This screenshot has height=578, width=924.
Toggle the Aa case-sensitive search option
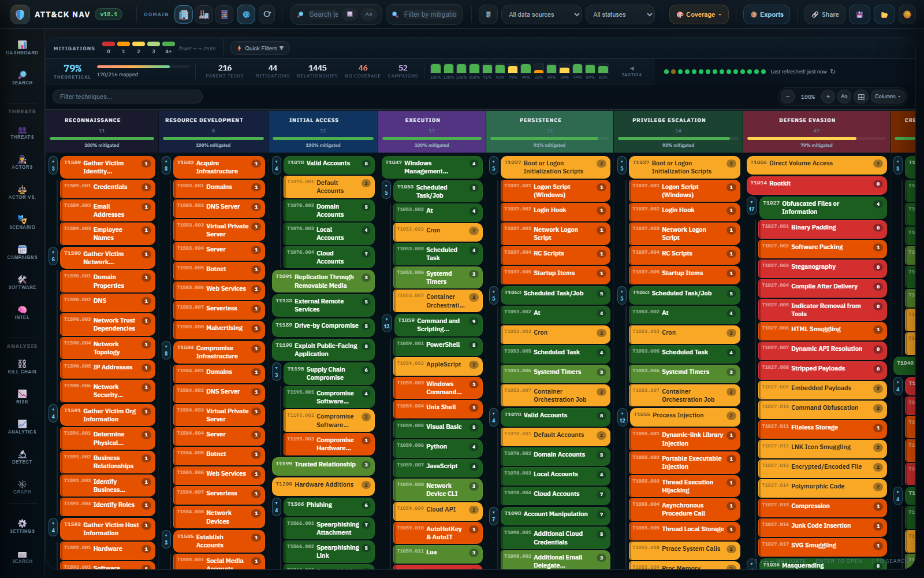click(368, 14)
